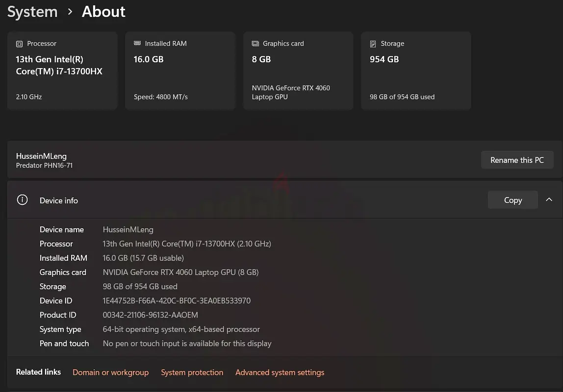Click the Processor chip icon in the top card
563x392 pixels.
pos(19,44)
